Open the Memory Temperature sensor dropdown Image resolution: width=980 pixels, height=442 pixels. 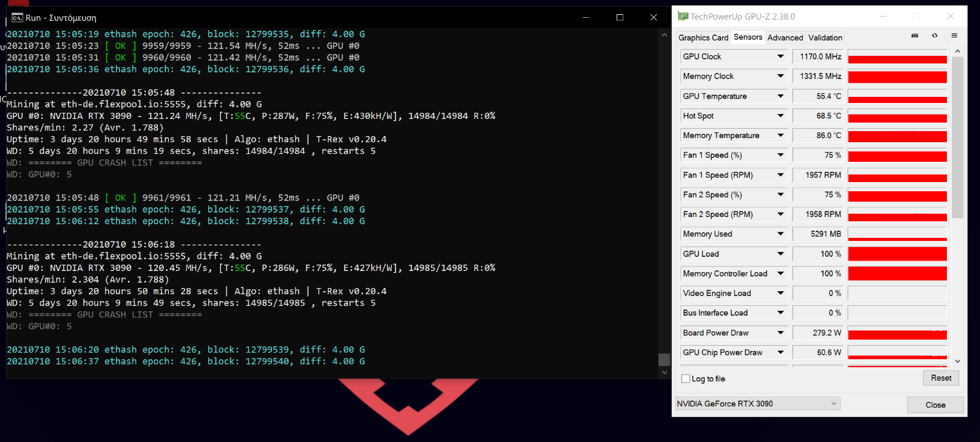tap(780, 135)
